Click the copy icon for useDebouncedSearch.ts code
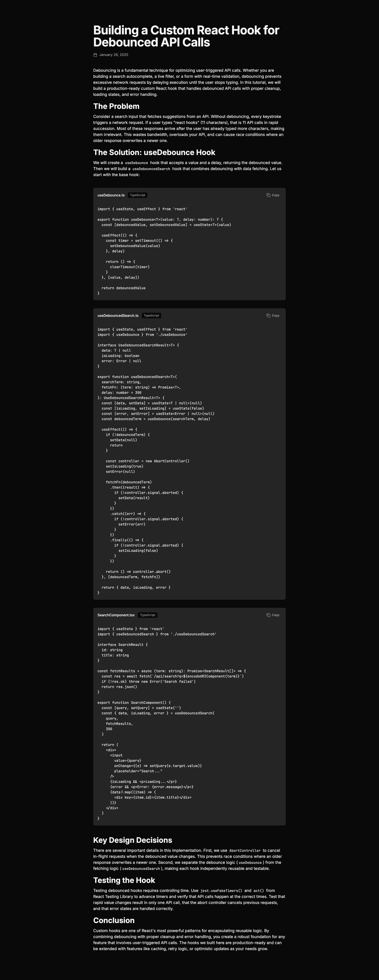Screen dimensions: 379x980 (268, 315)
